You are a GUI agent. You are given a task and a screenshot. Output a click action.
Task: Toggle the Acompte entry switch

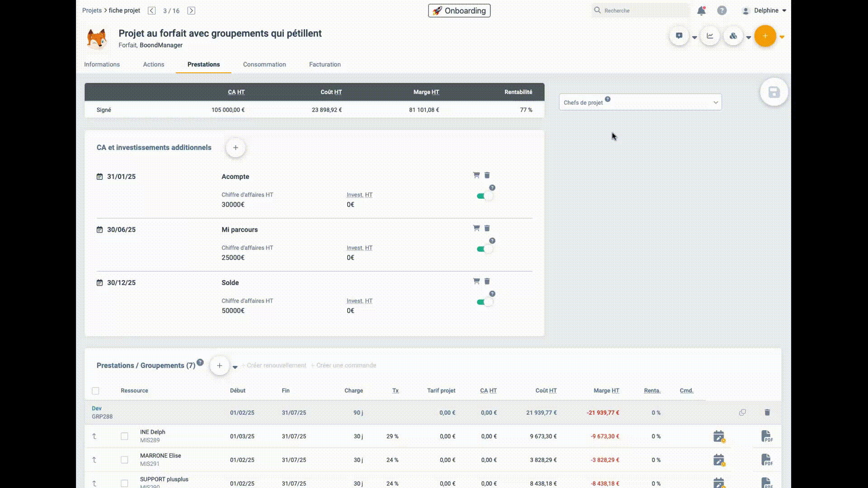coord(485,196)
